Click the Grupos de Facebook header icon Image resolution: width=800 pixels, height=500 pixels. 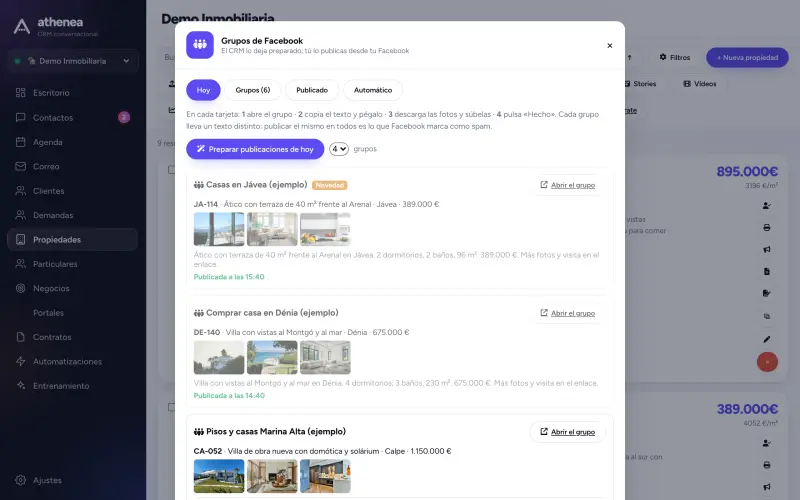click(200, 45)
